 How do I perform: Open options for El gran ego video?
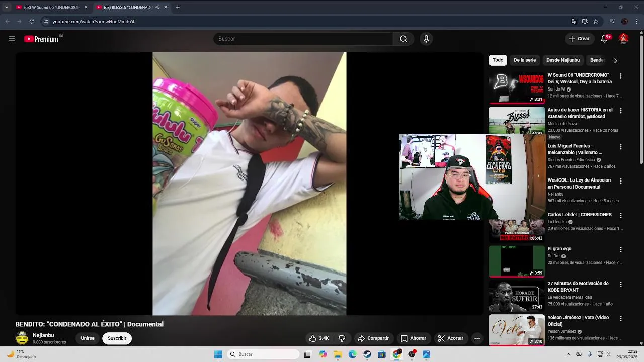click(620, 249)
